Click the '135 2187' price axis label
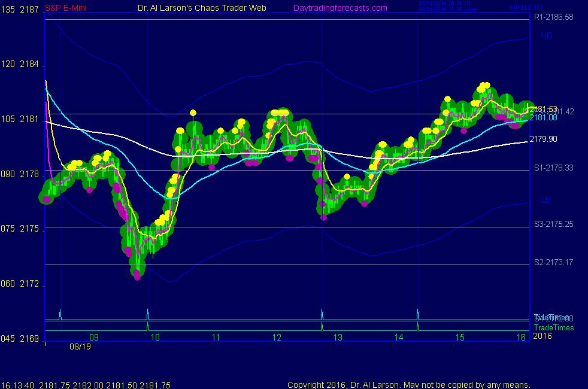The width and height of the screenshot is (588, 389). [20, 10]
